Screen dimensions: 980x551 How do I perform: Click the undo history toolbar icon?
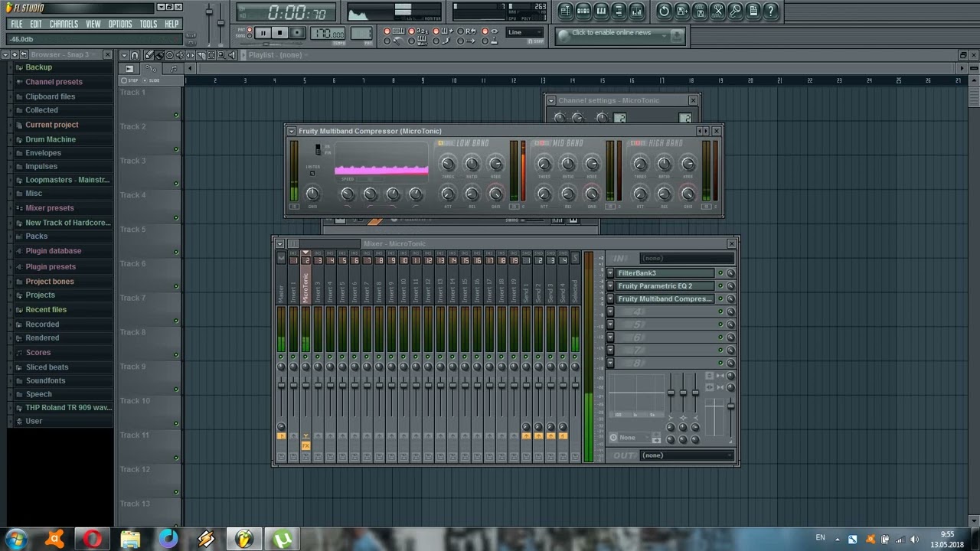point(664,11)
